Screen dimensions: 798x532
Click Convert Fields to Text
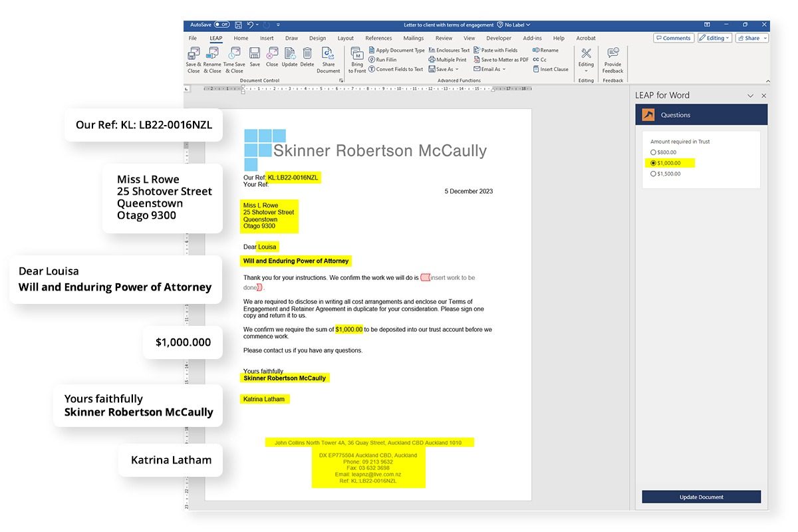click(x=396, y=69)
